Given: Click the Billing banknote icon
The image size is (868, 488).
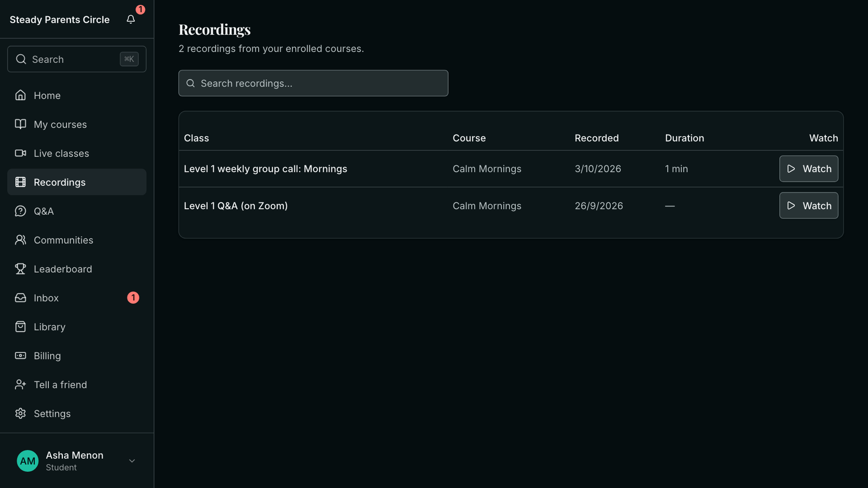Looking at the screenshot, I should point(21,356).
